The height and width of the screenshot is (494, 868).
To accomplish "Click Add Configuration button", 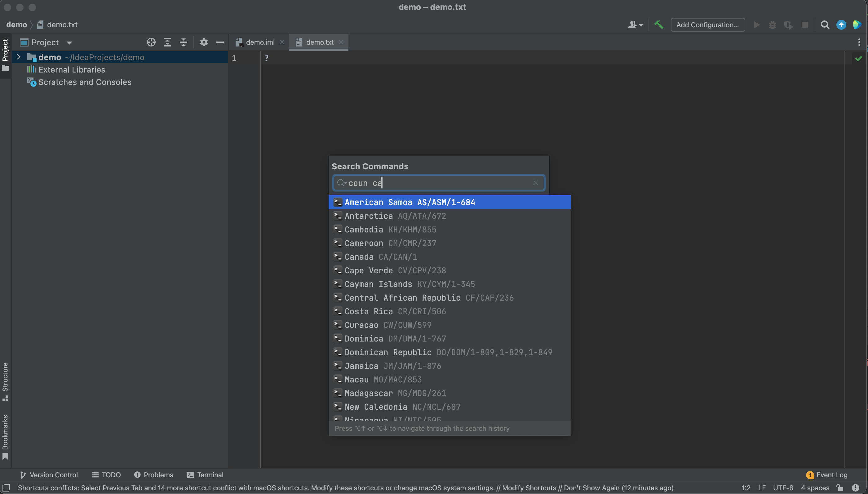I will click(707, 25).
